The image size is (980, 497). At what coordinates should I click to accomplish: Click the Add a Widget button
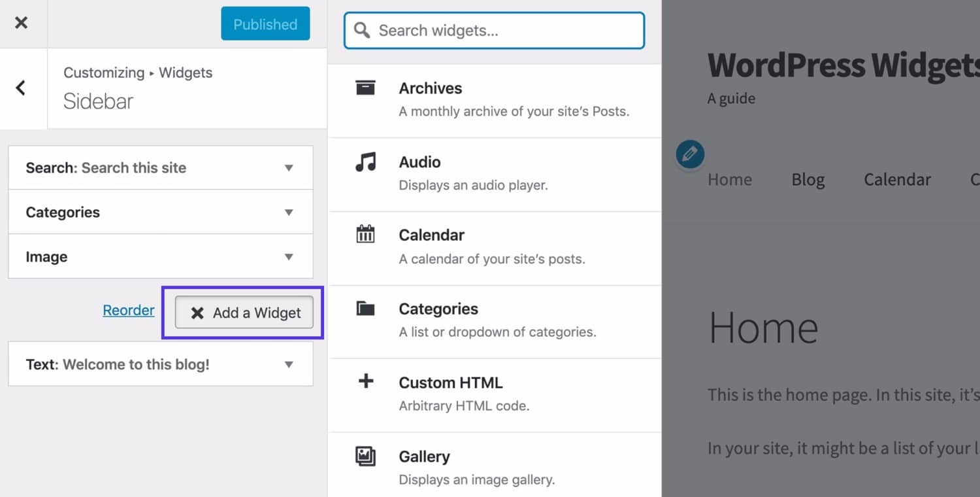(x=243, y=313)
